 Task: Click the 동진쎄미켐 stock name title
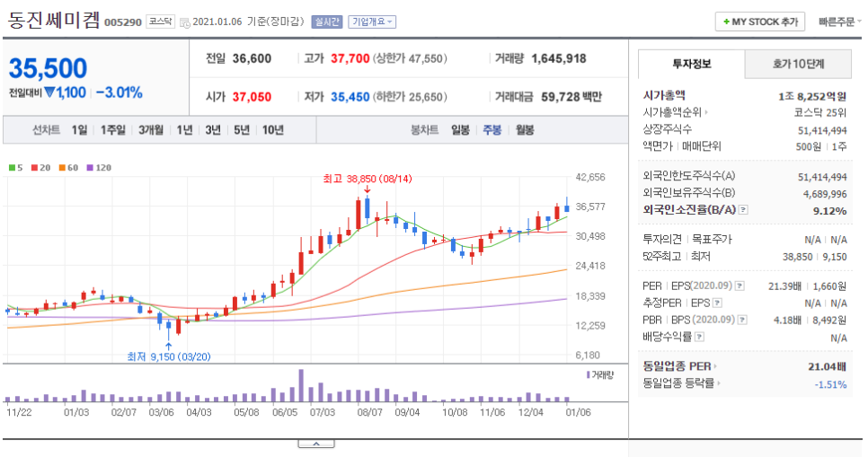pyautogui.click(x=53, y=21)
